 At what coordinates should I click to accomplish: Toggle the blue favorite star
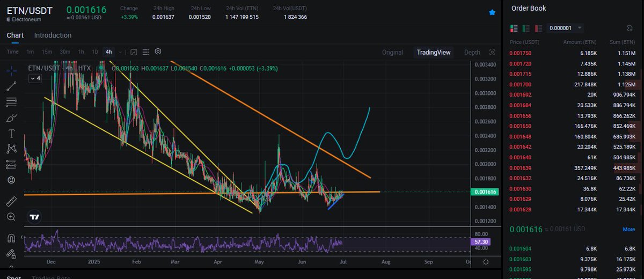coord(492,12)
